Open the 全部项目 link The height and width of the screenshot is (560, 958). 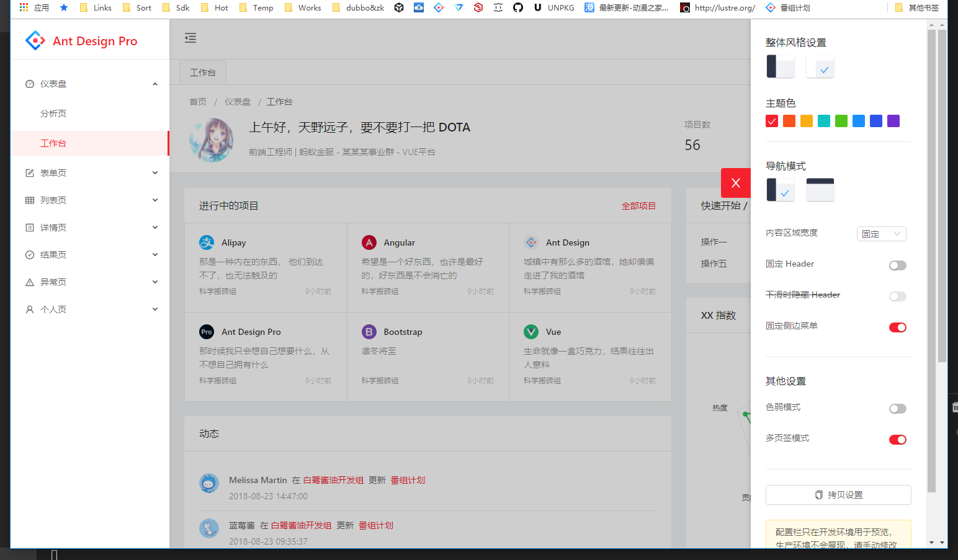point(638,206)
